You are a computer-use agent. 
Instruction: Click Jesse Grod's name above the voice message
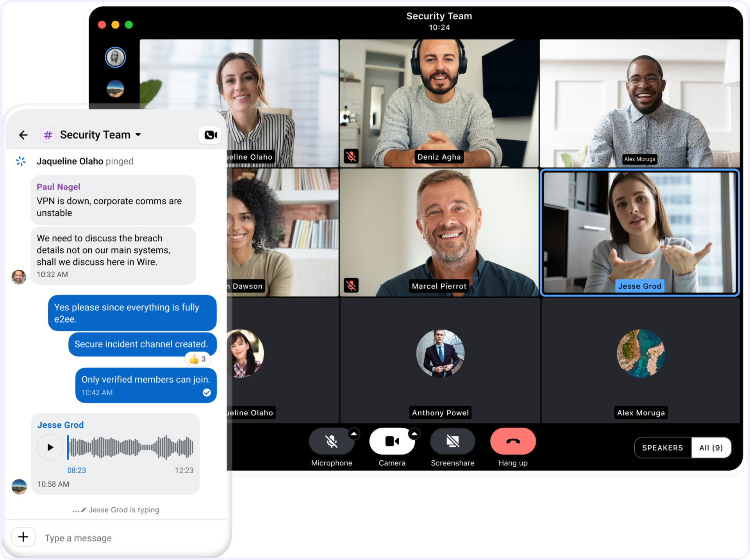[61, 425]
